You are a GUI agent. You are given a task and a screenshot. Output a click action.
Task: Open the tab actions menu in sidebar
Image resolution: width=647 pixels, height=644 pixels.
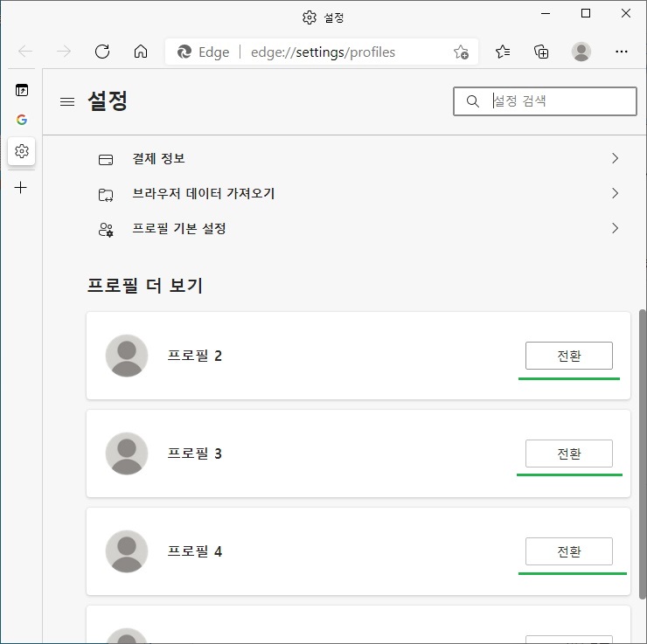coord(22,90)
